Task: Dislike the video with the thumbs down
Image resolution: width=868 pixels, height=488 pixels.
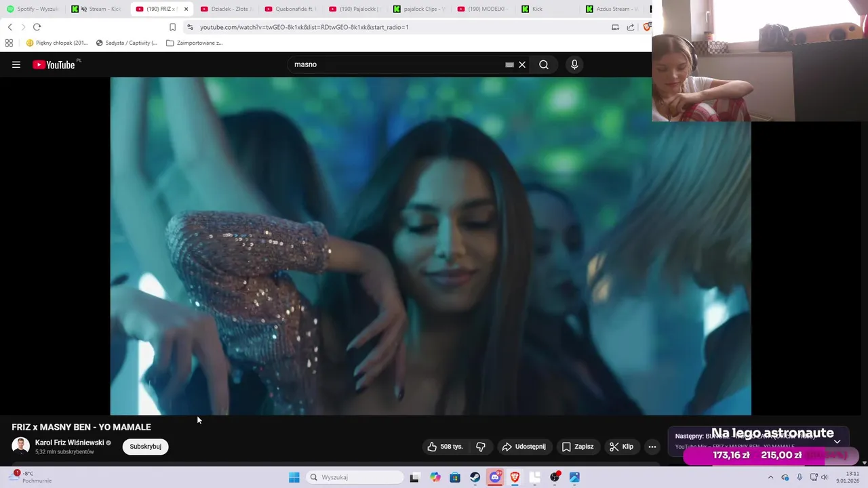Action: pyautogui.click(x=481, y=447)
